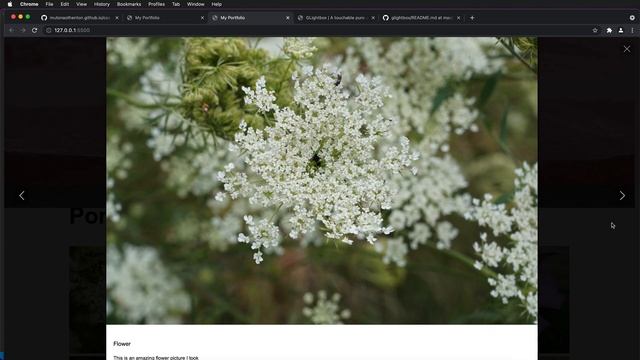This screenshot has width=640, height=360.
Task: Go to the previous lightbox image
Action: tap(22, 196)
